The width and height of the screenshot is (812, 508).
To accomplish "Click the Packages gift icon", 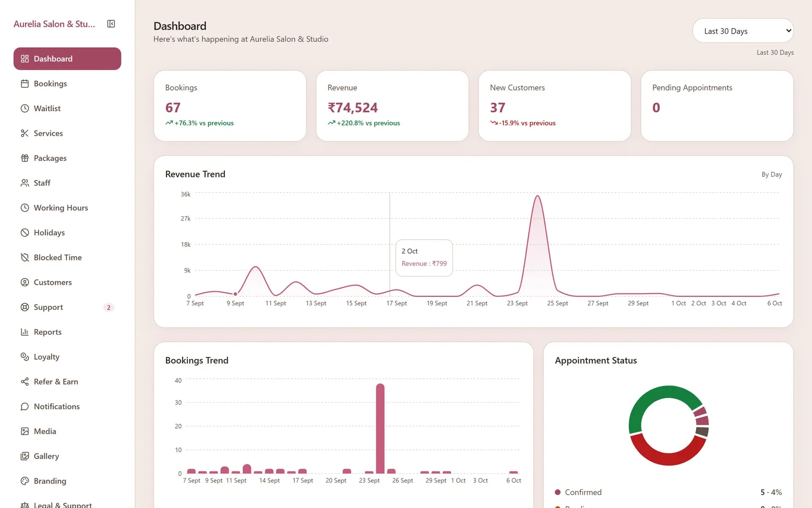I will pos(25,158).
